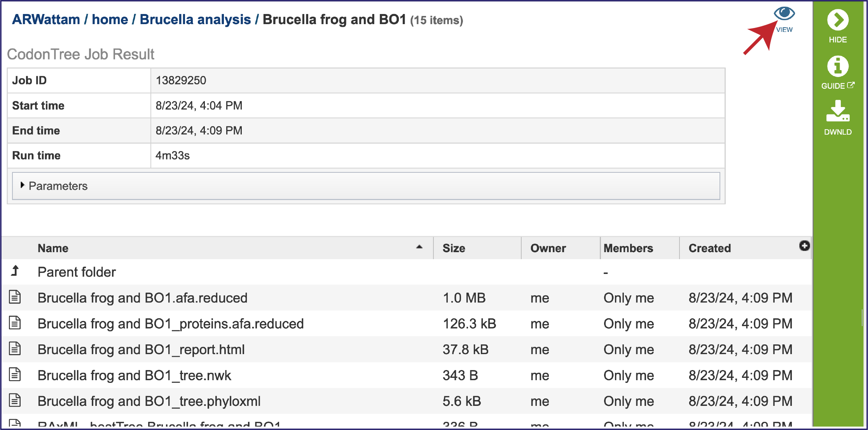Click the Owner column header

click(x=548, y=248)
